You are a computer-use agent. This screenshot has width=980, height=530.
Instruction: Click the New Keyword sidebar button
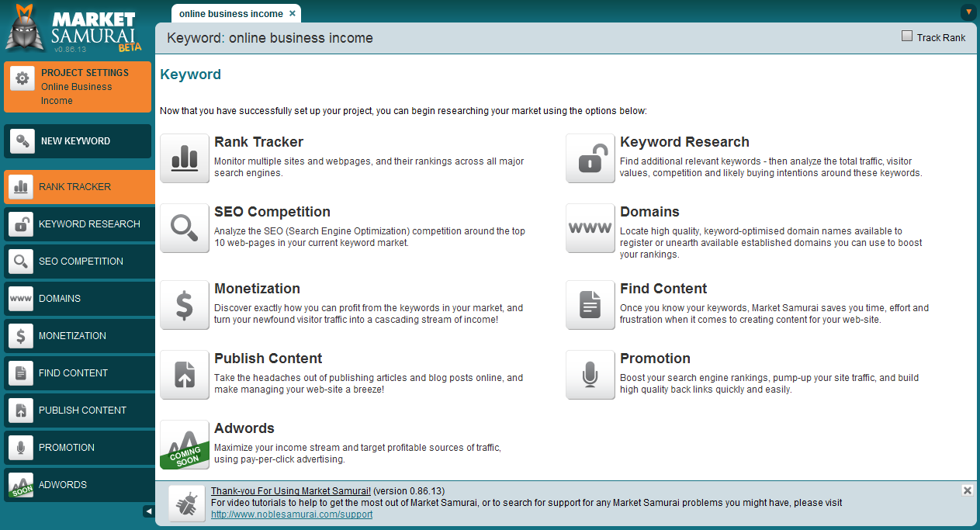[78, 141]
